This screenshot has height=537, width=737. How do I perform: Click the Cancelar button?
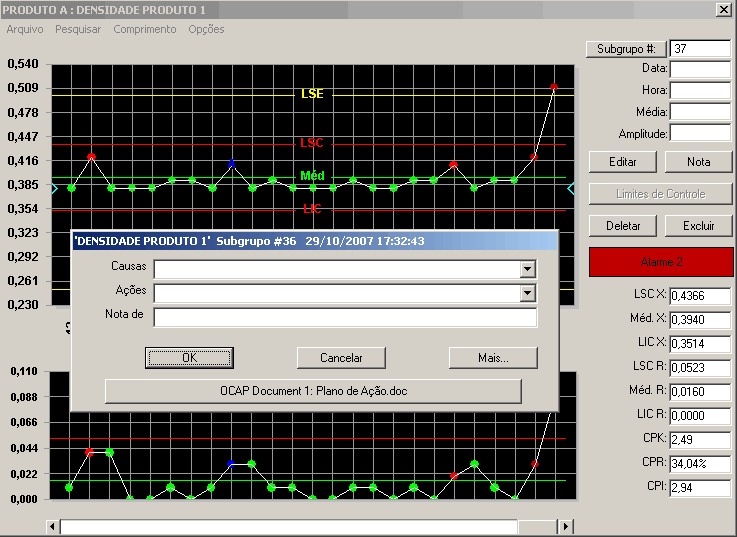pyautogui.click(x=341, y=358)
